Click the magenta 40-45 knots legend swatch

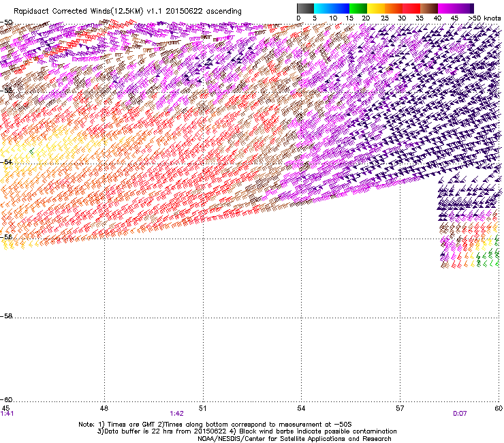447,8
